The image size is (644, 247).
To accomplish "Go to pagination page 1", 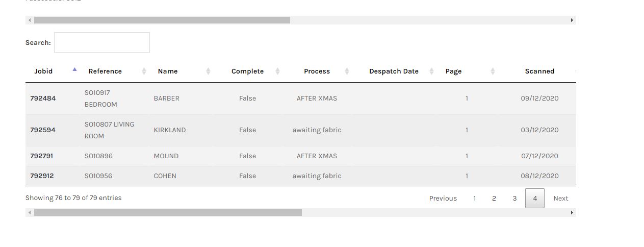I will 474,199.
